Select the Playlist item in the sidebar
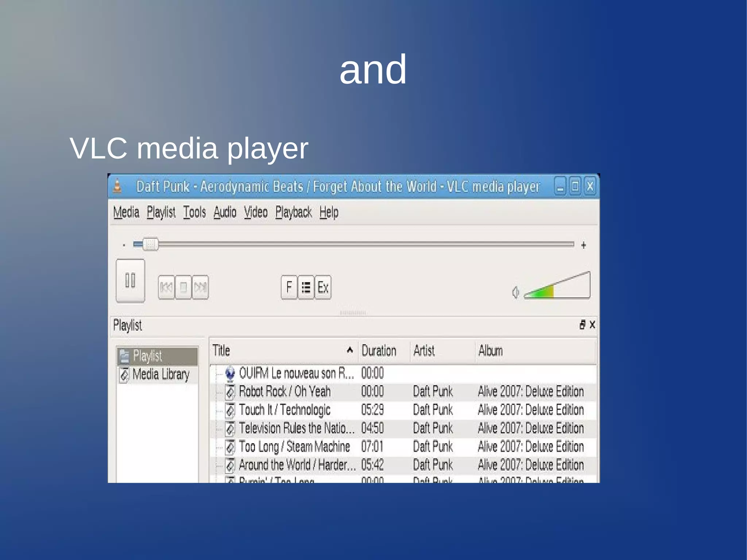 [147, 356]
